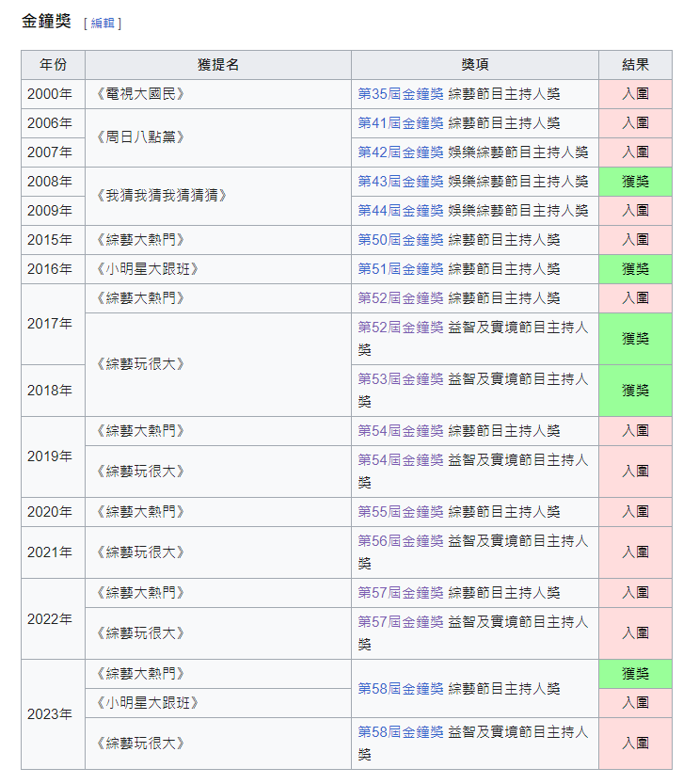The image size is (683, 784).
Task: Select the 《電視大國民》 nominee cell
Action: point(141,94)
